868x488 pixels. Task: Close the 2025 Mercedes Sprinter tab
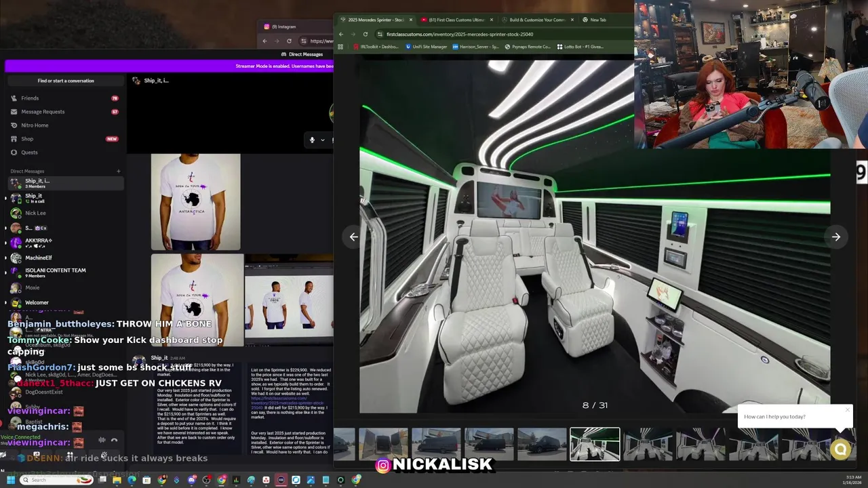[x=411, y=20]
